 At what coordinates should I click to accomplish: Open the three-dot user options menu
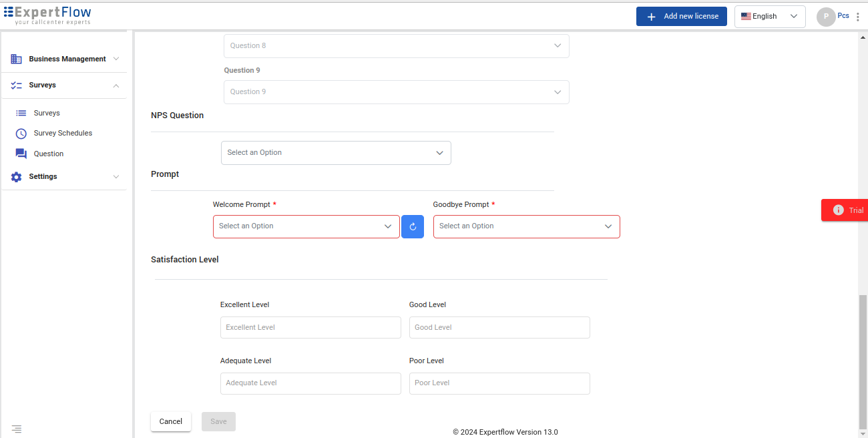pos(857,17)
